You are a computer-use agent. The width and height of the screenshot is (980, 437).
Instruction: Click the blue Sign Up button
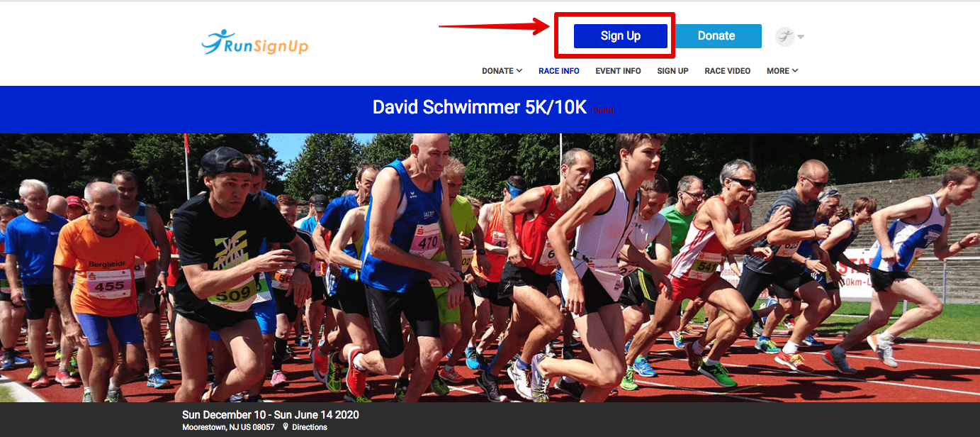tap(621, 36)
